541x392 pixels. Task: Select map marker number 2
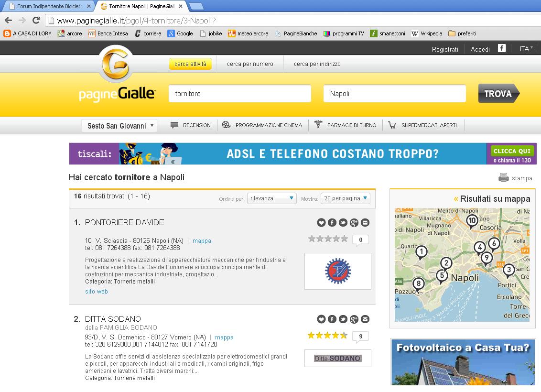click(446, 264)
